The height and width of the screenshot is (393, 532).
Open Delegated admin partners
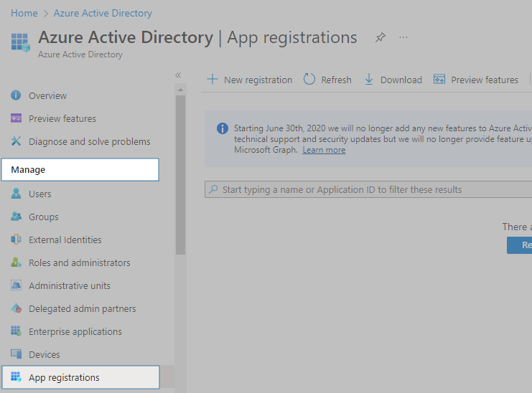82,308
